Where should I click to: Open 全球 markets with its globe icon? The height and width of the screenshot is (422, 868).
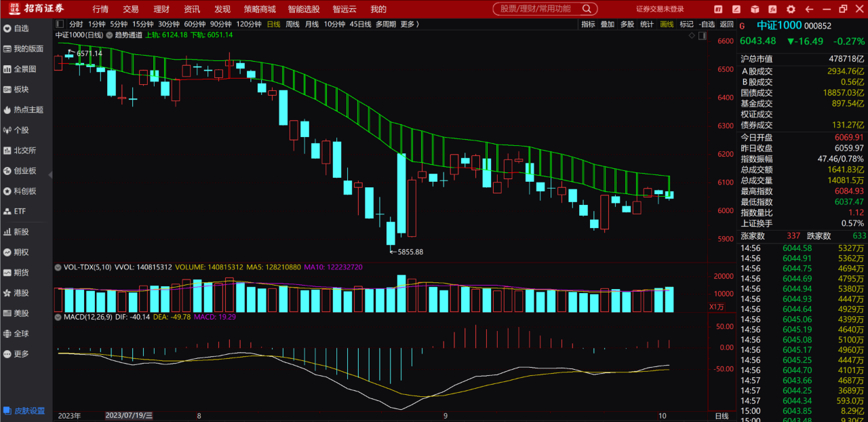tap(7, 334)
